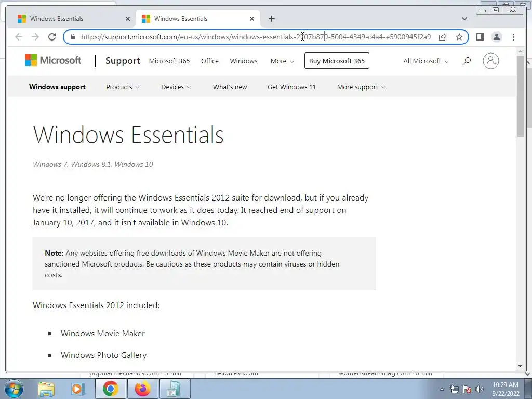The width and height of the screenshot is (532, 399).
Task: Open the Windows support link
Action: coord(57,87)
